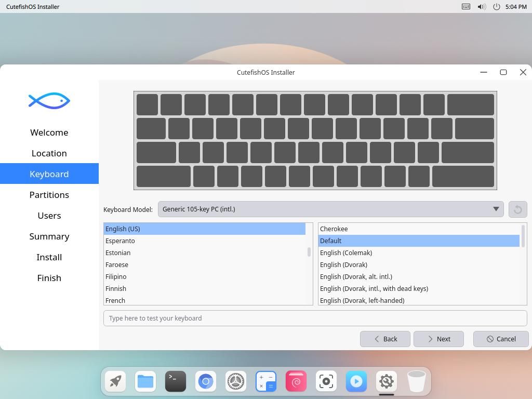Select Finnish layout
This screenshot has height=399, width=532.
205,288
